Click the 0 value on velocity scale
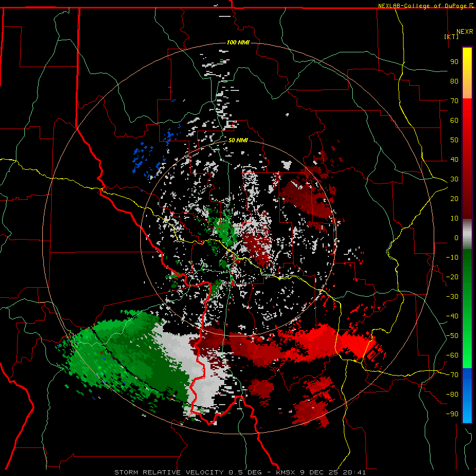This screenshot has width=476, height=476. [x=456, y=238]
